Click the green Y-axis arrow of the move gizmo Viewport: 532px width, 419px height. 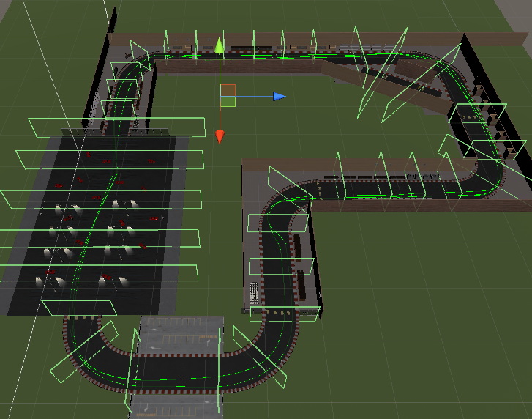219,47
